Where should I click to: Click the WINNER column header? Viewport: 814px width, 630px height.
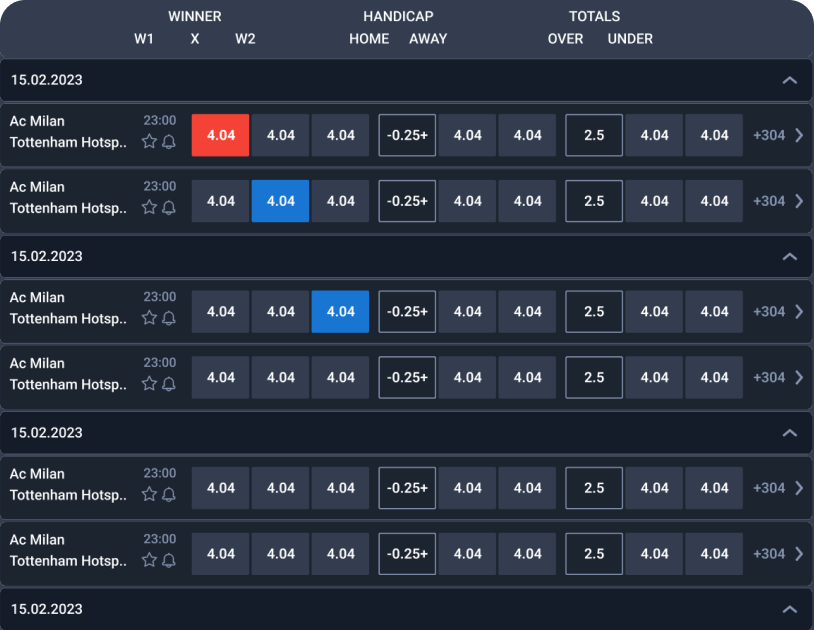[x=195, y=16]
